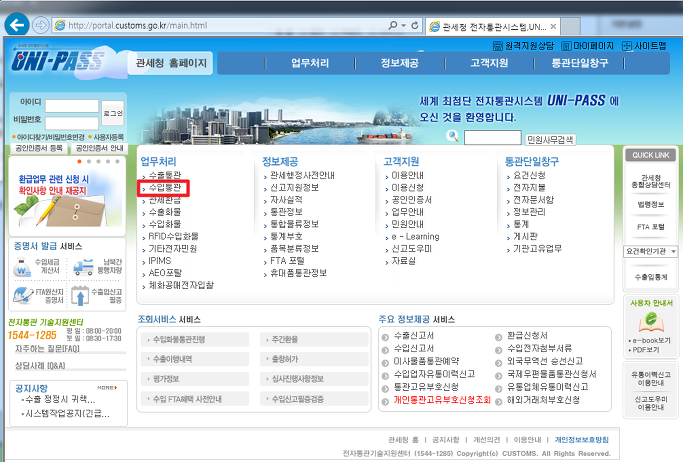
Task: Open the RFID수입화물 link
Action: 173,236
